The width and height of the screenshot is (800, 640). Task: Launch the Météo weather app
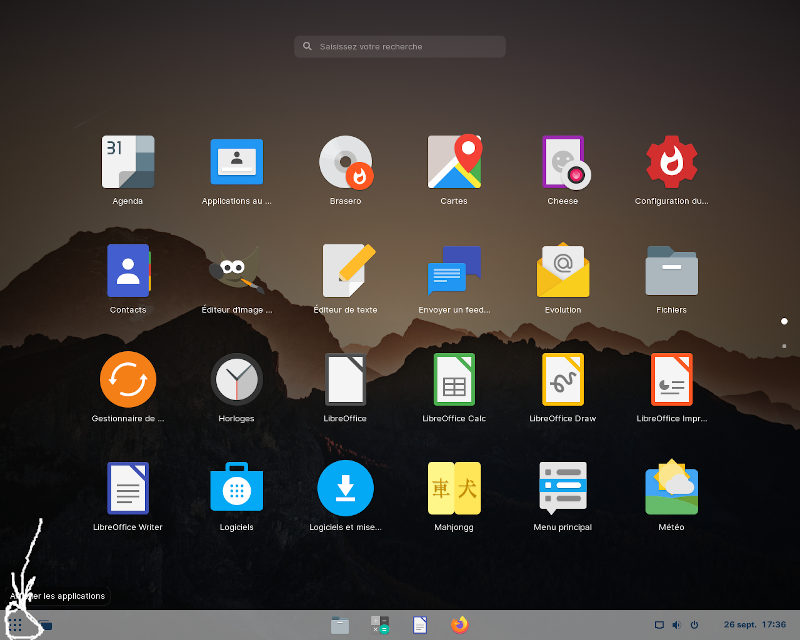(671, 487)
